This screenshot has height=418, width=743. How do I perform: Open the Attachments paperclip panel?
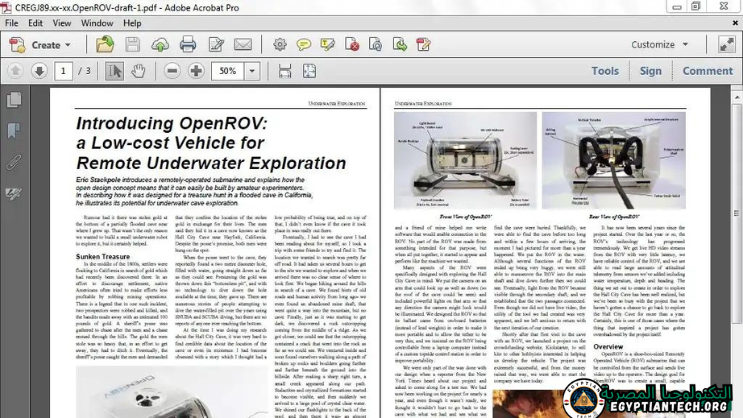click(x=13, y=161)
